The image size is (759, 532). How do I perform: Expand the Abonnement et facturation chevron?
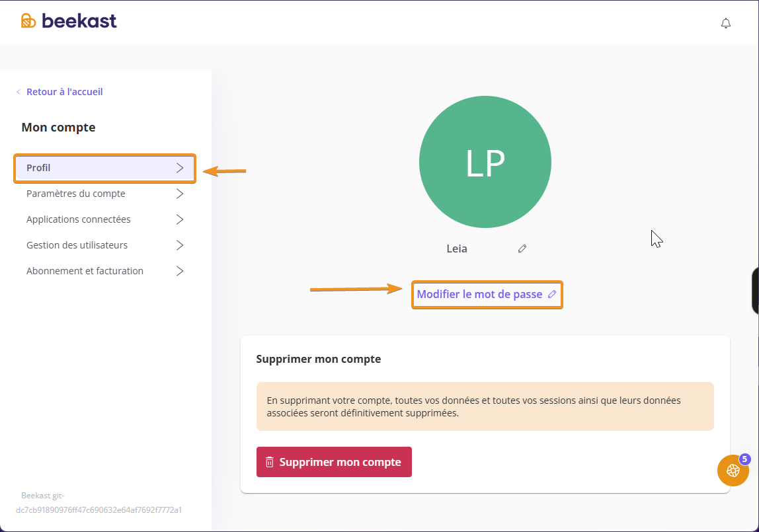click(x=180, y=271)
